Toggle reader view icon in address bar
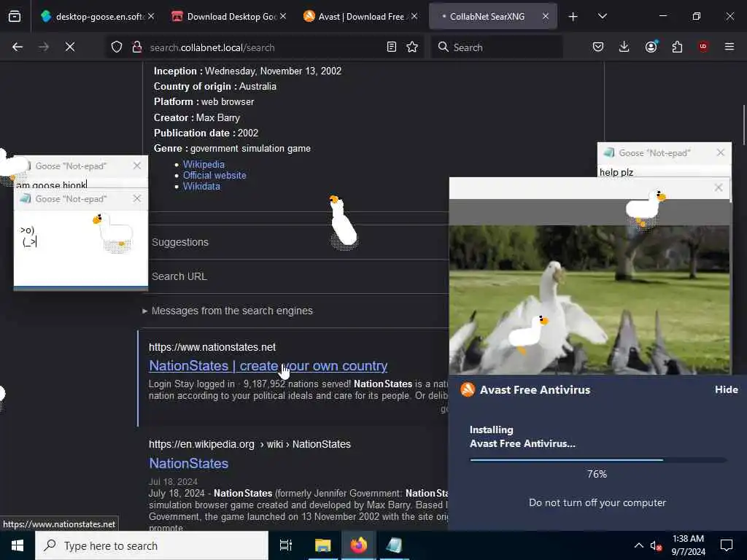The height and width of the screenshot is (560, 747). point(392,47)
